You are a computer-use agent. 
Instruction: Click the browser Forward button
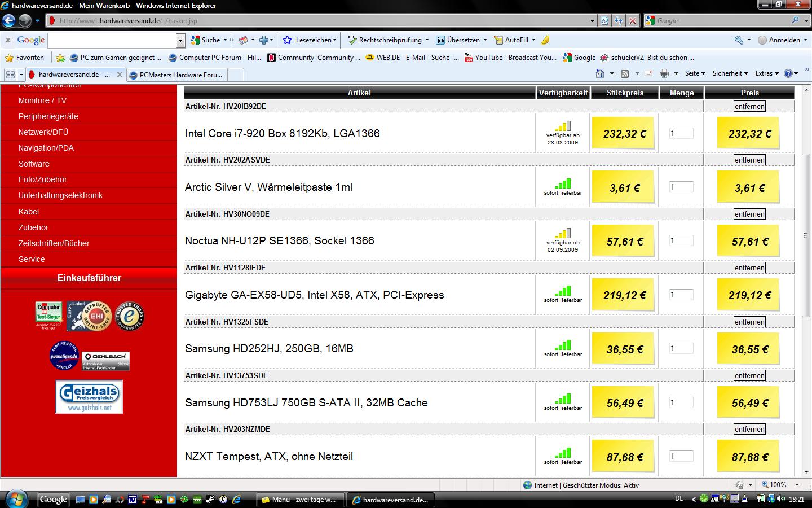click(x=25, y=21)
